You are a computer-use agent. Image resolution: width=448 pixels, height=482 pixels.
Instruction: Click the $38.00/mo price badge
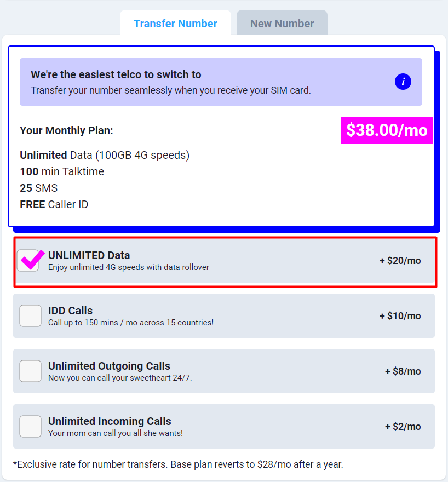tap(387, 130)
